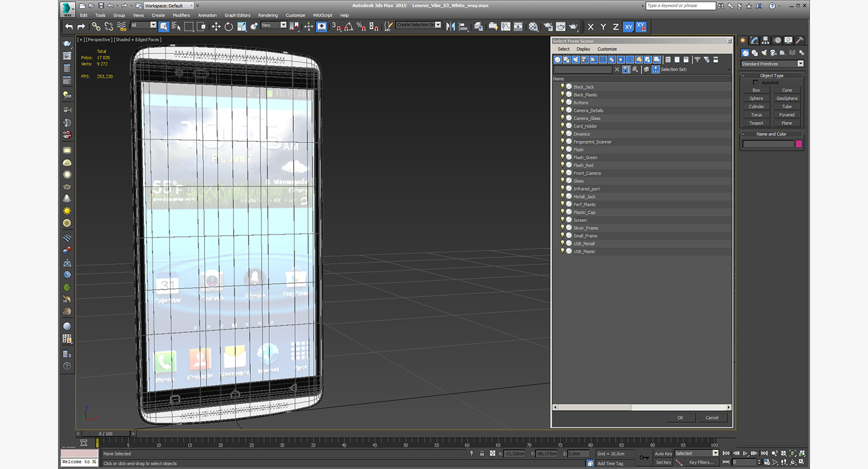Viewport: 868px width, 469px height.
Task: Enable the AutoGrid checkbox
Action: coord(755,83)
